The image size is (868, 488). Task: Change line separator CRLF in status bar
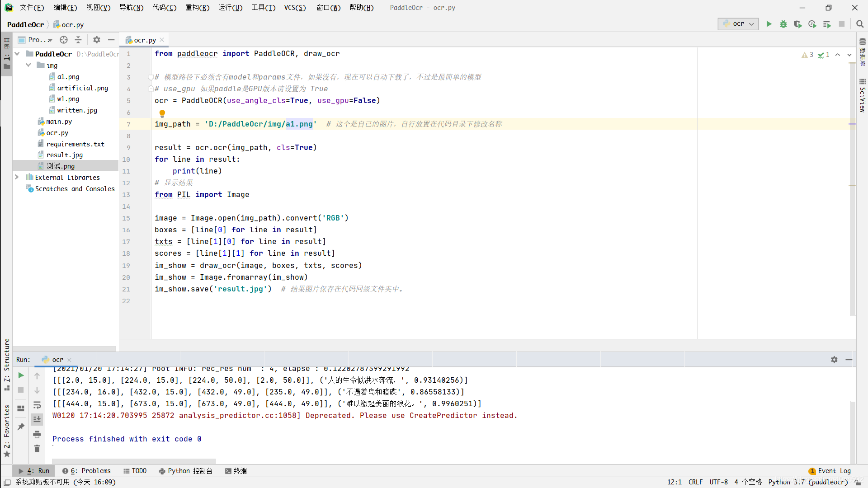pyautogui.click(x=695, y=482)
